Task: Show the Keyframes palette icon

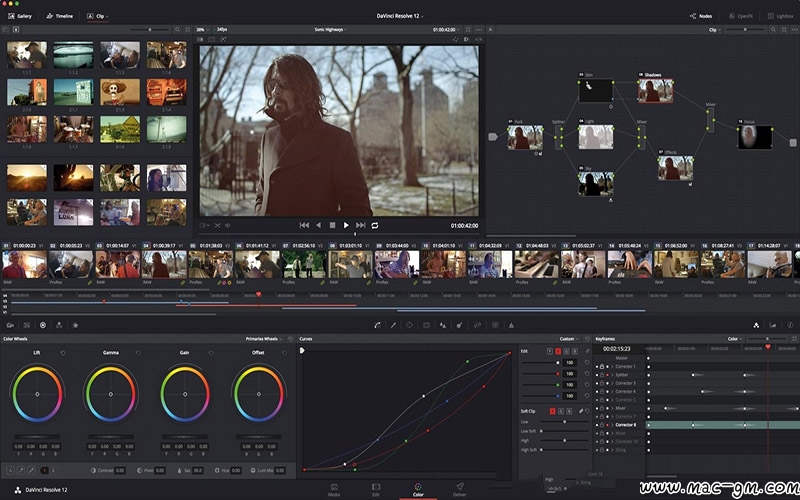Action: point(756,325)
